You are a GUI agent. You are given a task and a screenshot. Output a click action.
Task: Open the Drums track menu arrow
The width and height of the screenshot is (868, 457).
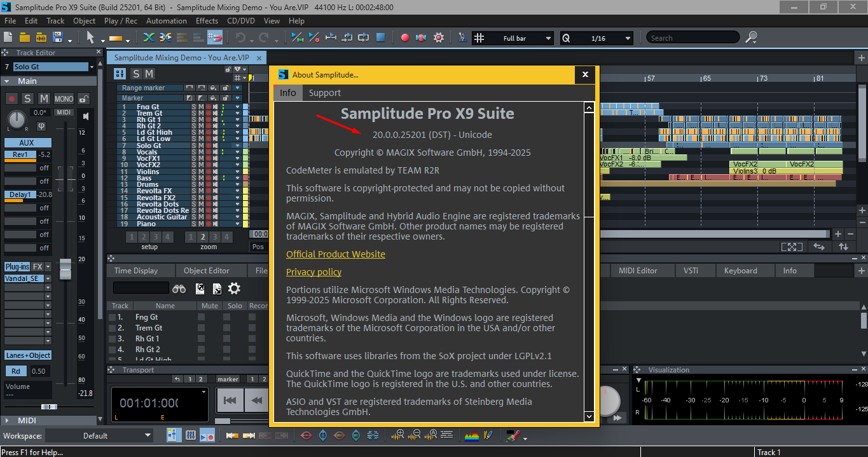[x=238, y=184]
